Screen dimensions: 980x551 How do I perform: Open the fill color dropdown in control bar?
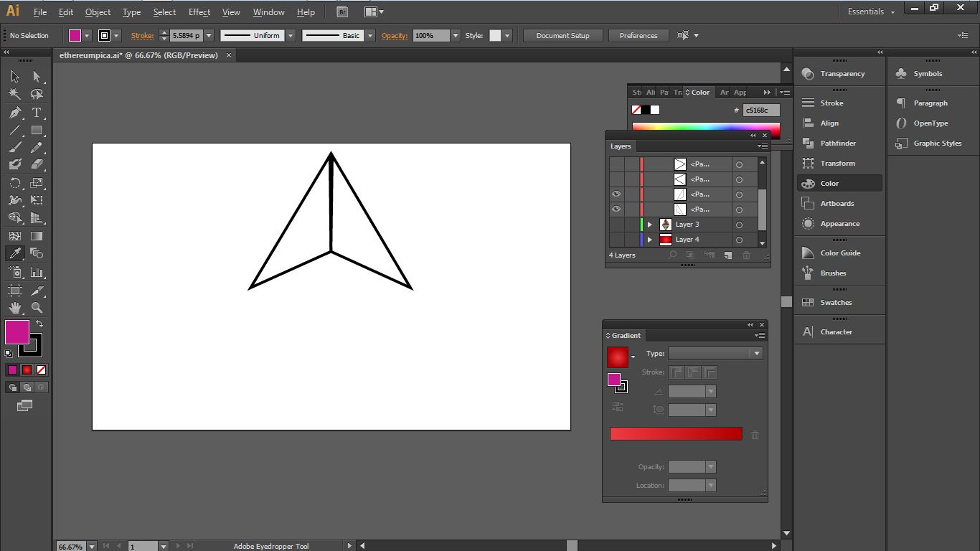point(87,35)
